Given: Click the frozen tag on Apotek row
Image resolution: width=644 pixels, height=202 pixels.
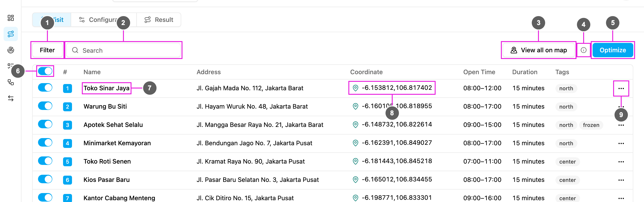Looking at the screenshot, I should tap(591, 125).
